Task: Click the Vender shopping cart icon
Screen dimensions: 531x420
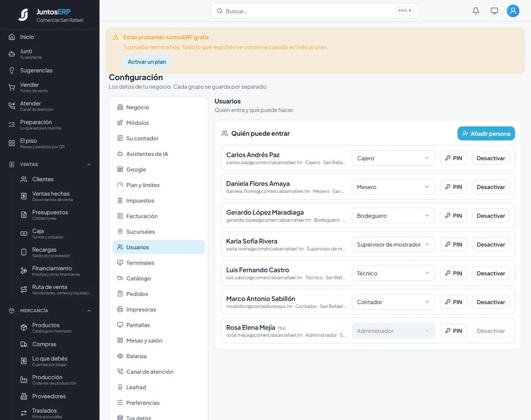Action: click(x=12, y=87)
